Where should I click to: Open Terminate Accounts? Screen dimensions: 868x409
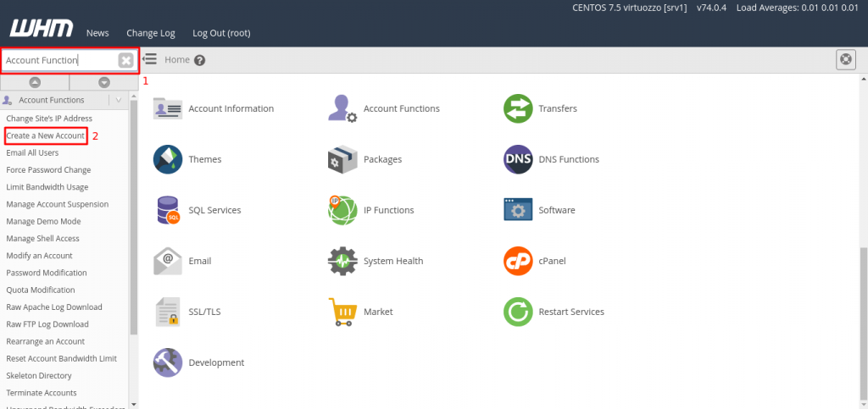(42, 392)
